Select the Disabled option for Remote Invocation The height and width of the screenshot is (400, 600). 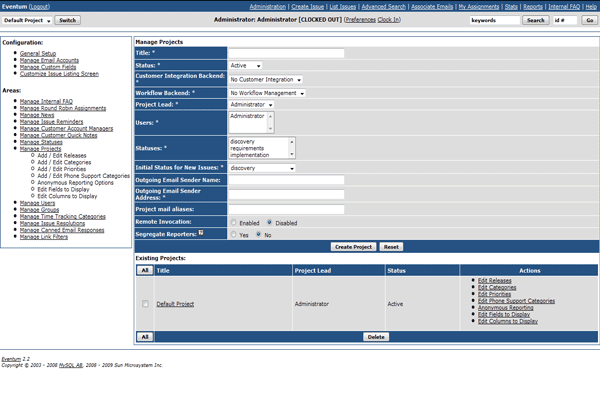[x=269, y=222]
